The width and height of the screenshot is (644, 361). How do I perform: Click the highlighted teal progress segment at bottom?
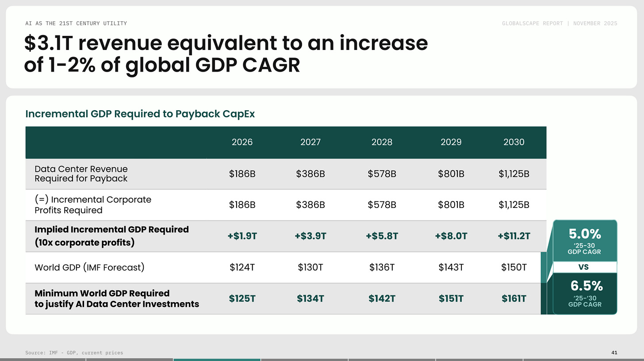(x=217, y=360)
